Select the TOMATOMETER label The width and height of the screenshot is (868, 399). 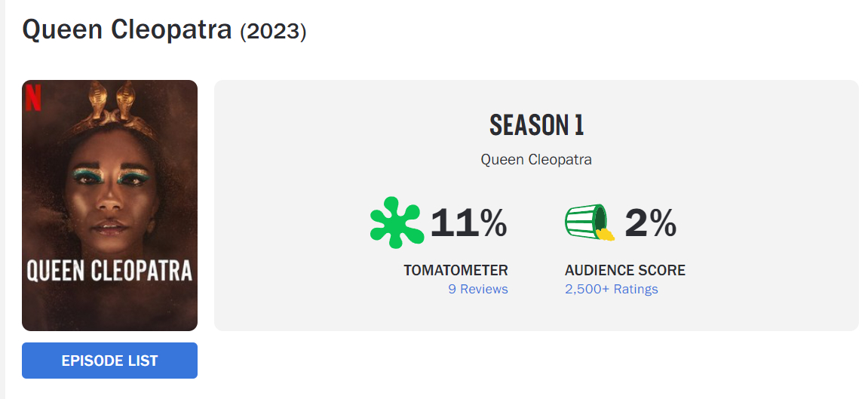[x=455, y=270]
